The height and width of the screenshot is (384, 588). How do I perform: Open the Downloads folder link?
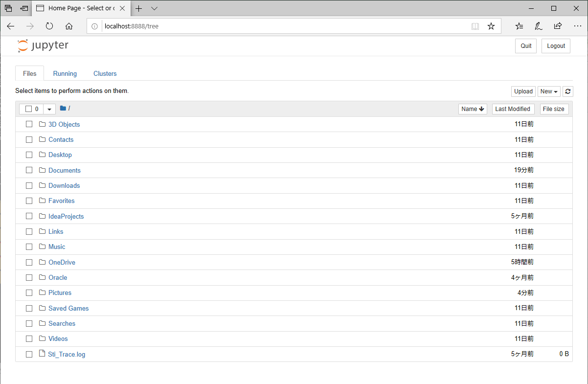pyautogui.click(x=64, y=185)
